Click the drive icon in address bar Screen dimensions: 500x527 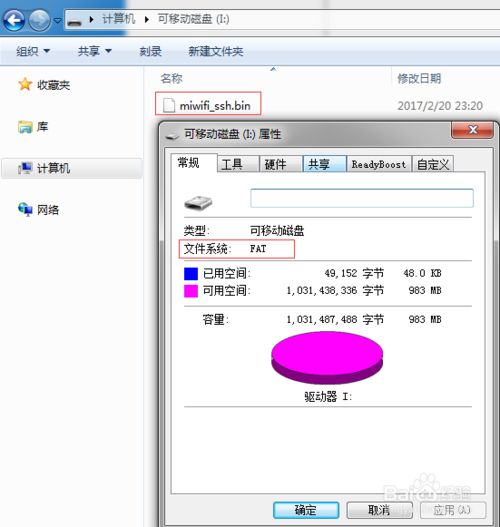click(75, 21)
